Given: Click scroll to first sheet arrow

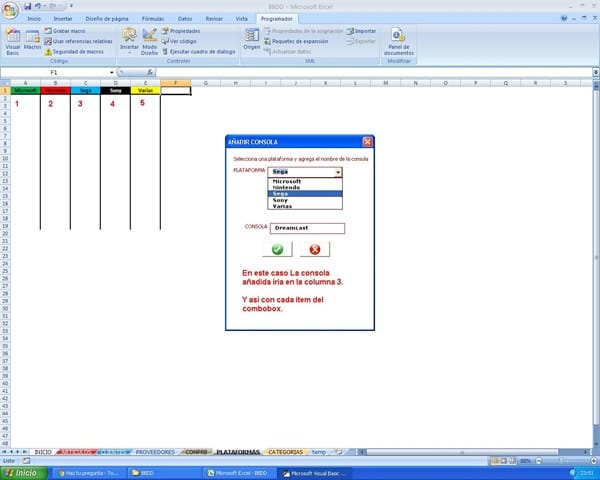Looking at the screenshot, I should click(x=4, y=452).
